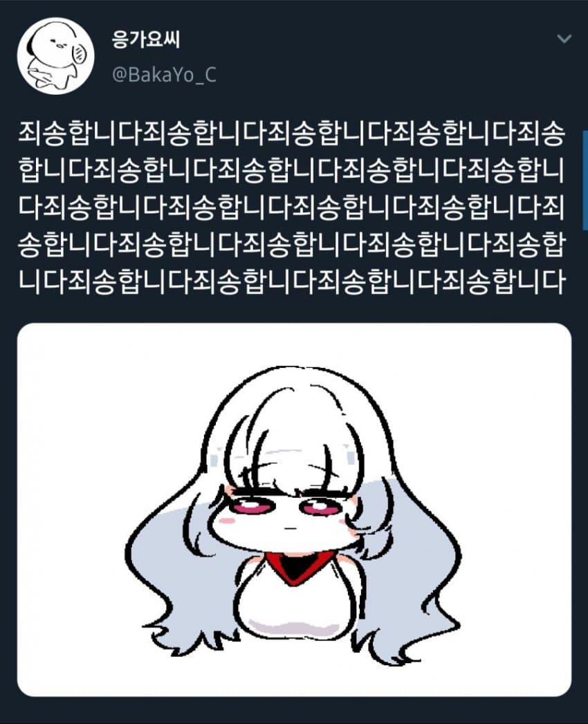Open the tweet options chevron menu
588x724 pixels.
564,39
